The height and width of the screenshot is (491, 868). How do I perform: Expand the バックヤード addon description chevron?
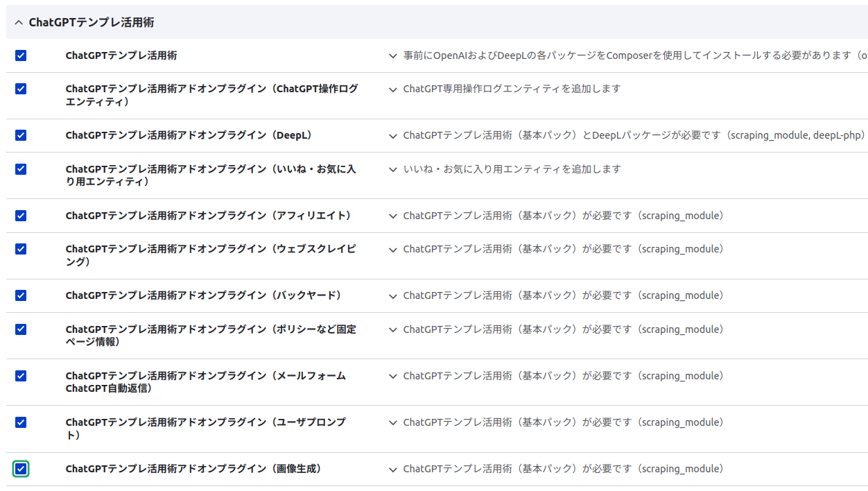pos(392,295)
